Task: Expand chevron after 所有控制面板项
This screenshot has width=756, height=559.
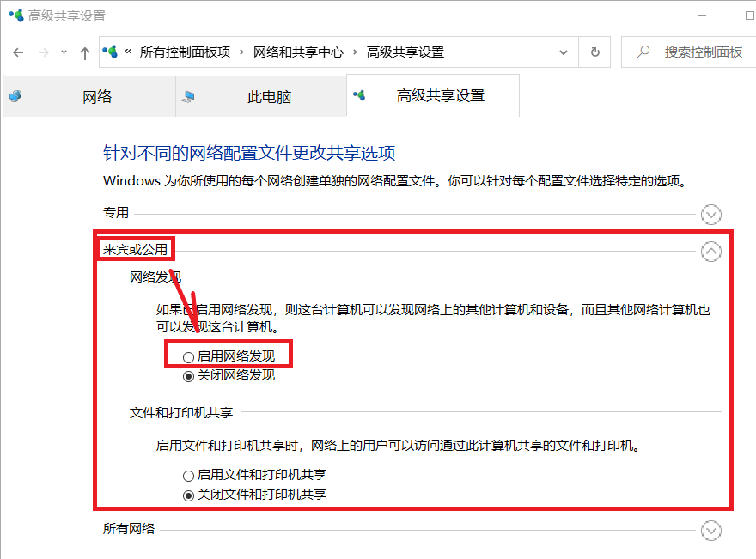Action: (241, 52)
